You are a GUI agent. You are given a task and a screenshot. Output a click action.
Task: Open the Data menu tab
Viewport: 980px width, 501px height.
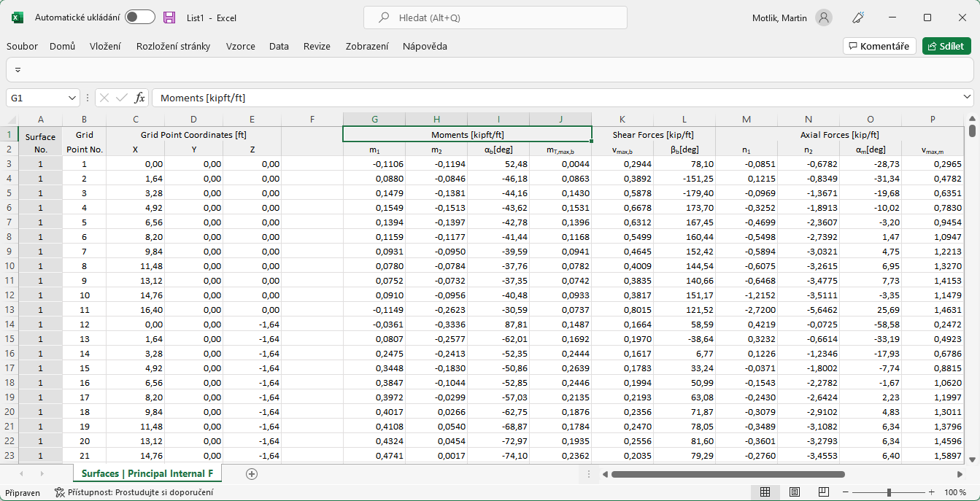click(x=279, y=46)
